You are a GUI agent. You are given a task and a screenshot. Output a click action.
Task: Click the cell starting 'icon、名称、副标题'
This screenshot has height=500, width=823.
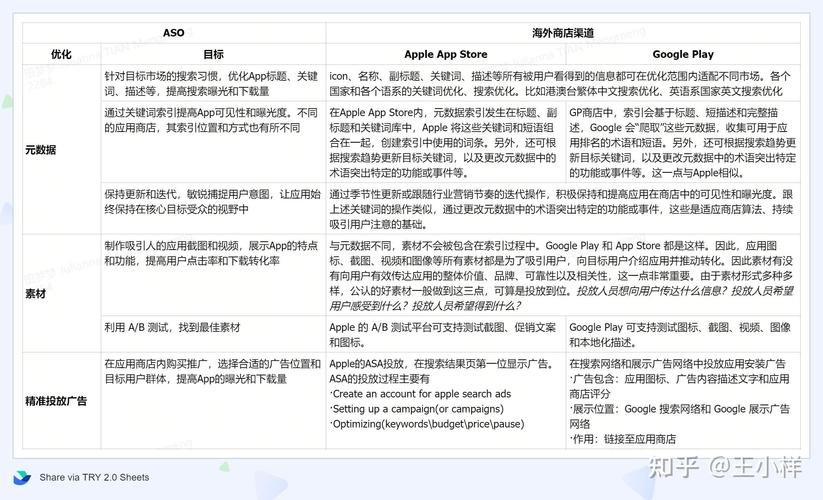pyautogui.click(x=563, y=83)
